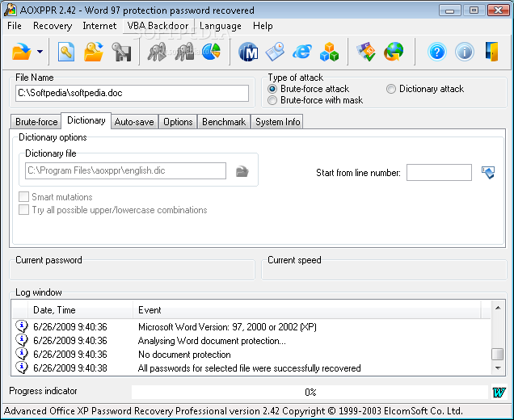Select the Dictionary tab
Image resolution: width=514 pixels, height=420 pixels.
[x=86, y=120]
